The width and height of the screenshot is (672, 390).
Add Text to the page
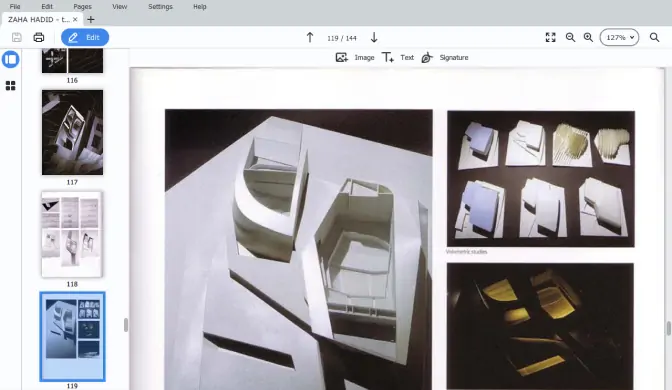[398, 57]
